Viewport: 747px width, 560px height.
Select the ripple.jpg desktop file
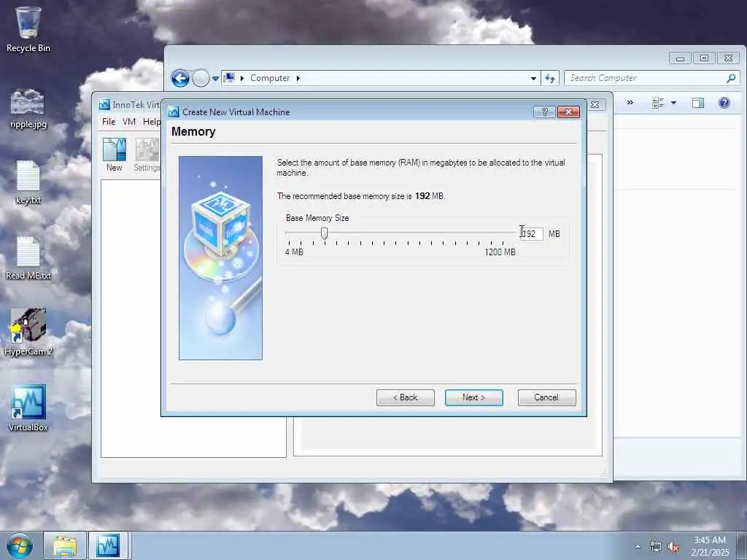[28, 109]
